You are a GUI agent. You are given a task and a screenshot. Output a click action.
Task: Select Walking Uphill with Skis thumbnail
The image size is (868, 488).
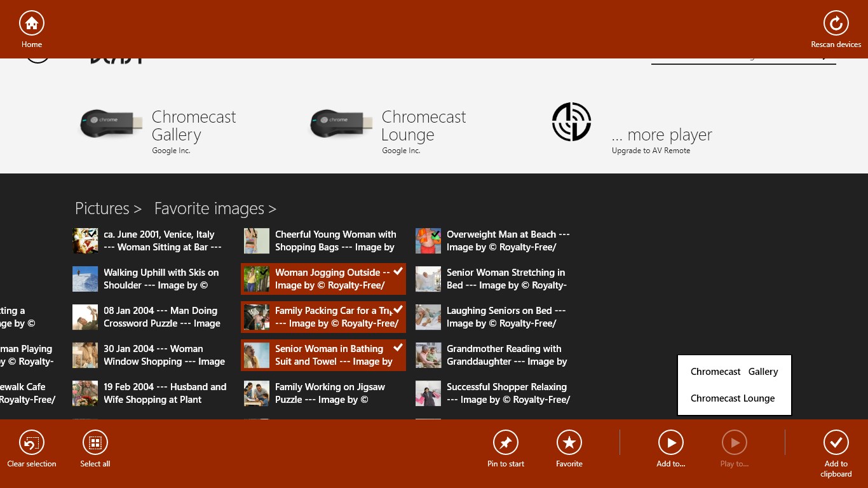[85, 279]
